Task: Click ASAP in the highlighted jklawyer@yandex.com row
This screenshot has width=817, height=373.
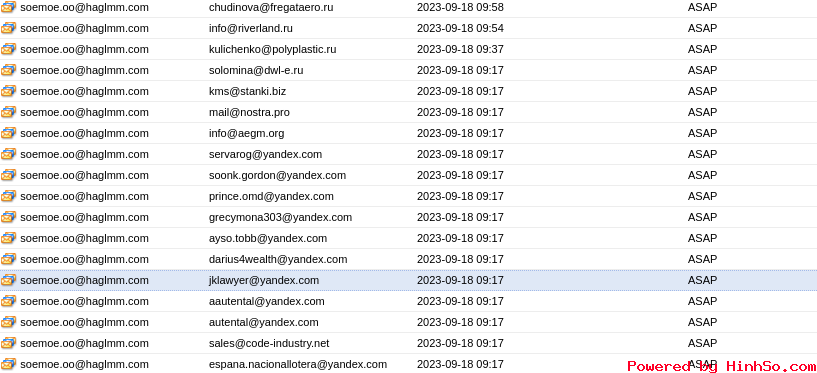Action: coord(702,280)
